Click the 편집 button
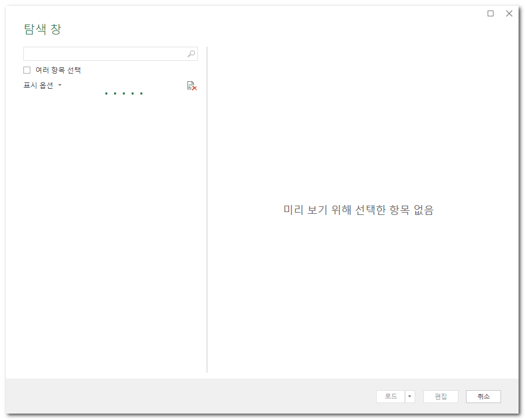 [x=441, y=397]
